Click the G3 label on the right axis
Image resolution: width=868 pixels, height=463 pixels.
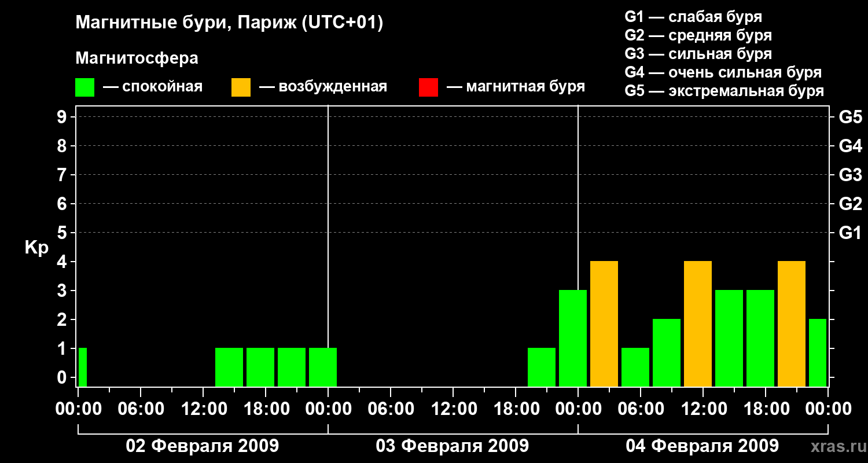click(x=850, y=175)
